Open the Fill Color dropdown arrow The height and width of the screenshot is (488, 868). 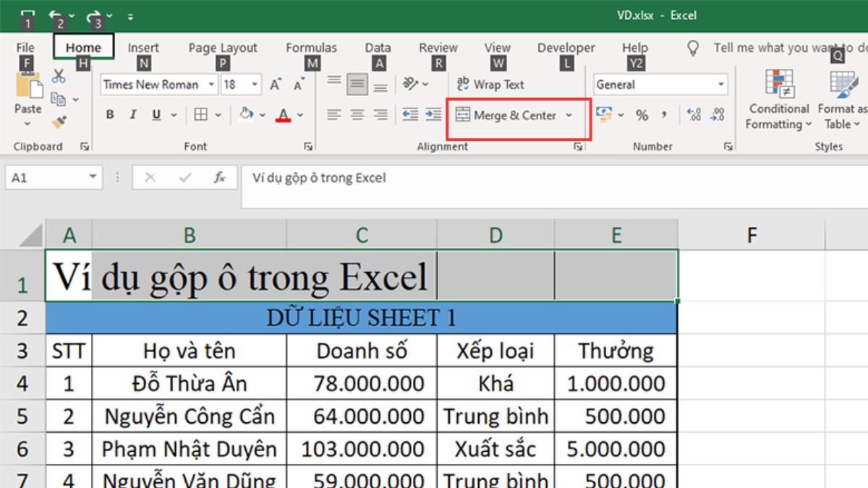coord(263,114)
